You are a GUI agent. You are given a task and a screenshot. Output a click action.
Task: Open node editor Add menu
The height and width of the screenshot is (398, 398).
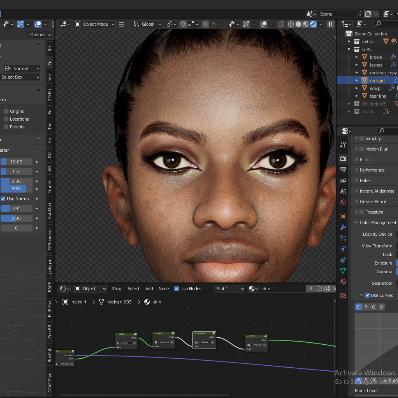click(149, 289)
